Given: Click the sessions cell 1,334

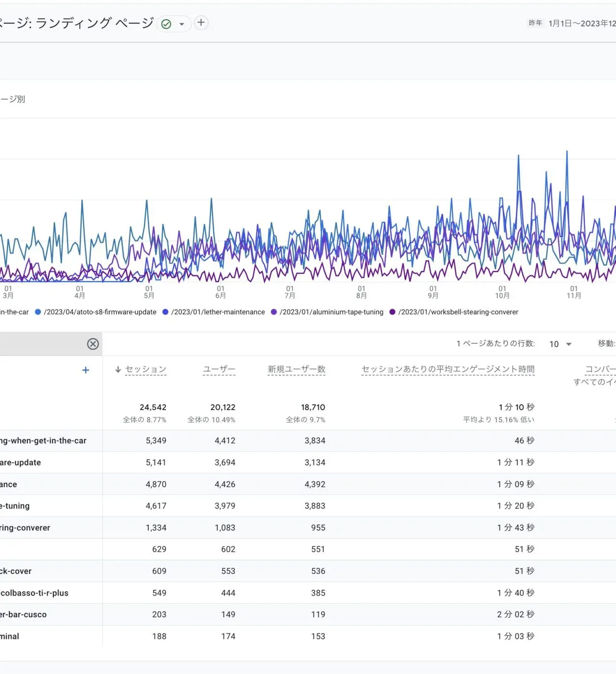Looking at the screenshot, I should coord(156,528).
